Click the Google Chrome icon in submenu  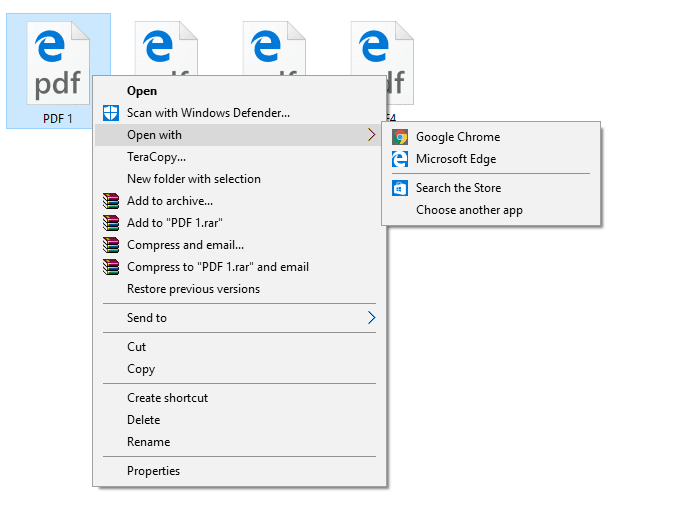[400, 137]
